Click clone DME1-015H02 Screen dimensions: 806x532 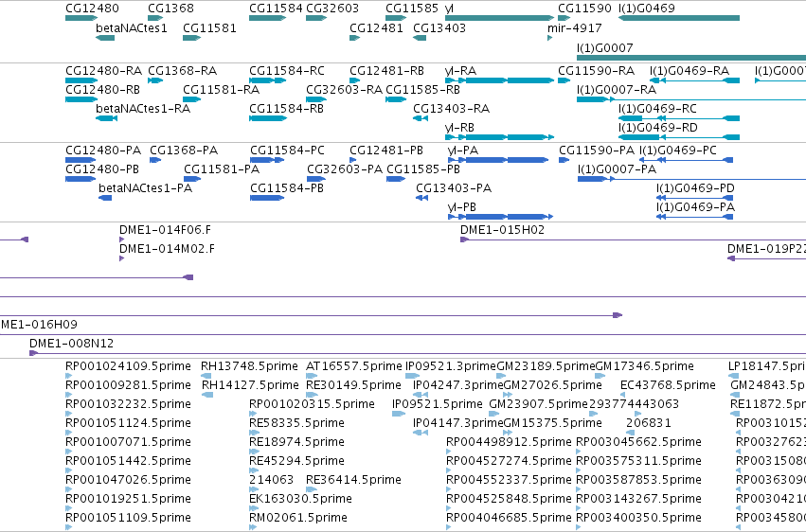coord(502,229)
